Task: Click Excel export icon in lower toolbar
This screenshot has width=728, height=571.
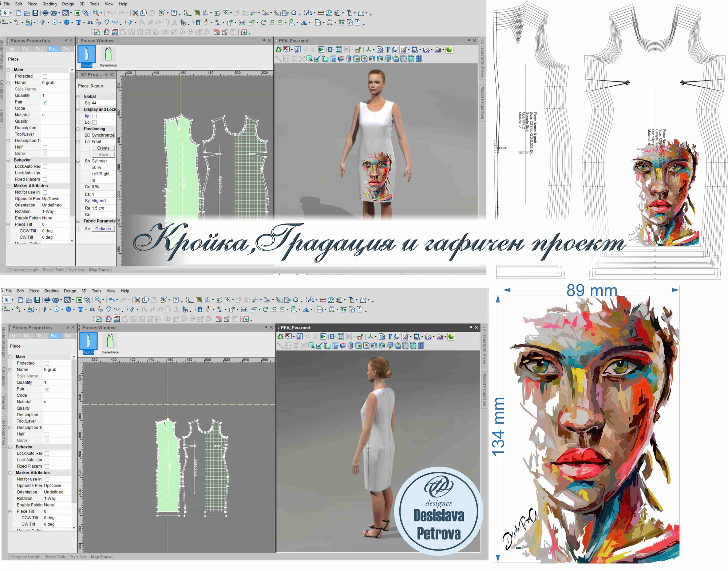Action: [x=79, y=300]
